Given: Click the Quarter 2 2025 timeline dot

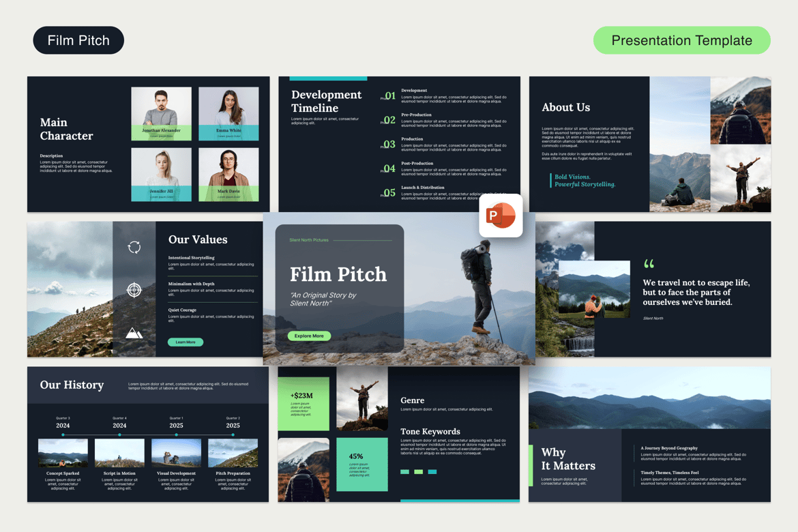Looking at the screenshot, I should point(233,434).
